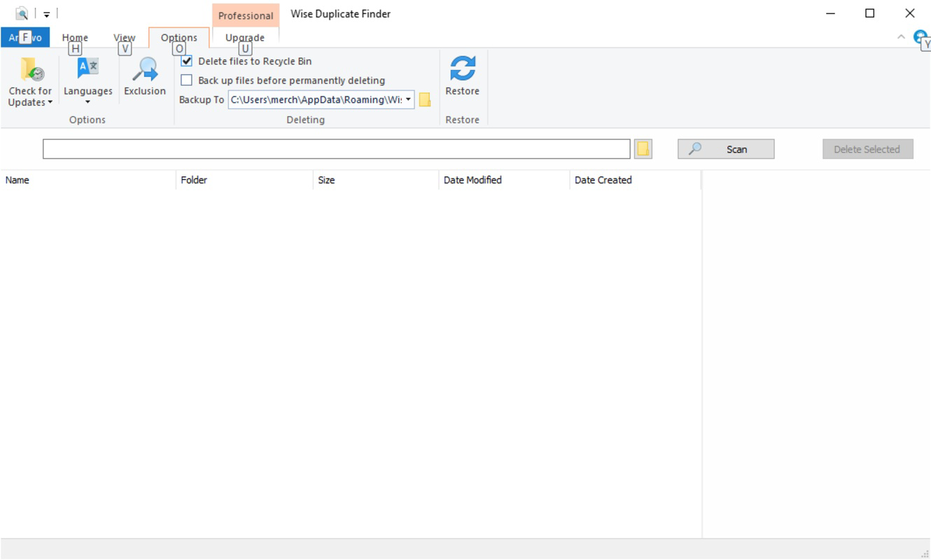This screenshot has height=560, width=931.
Task: Click the Restore icon
Action: 462,69
